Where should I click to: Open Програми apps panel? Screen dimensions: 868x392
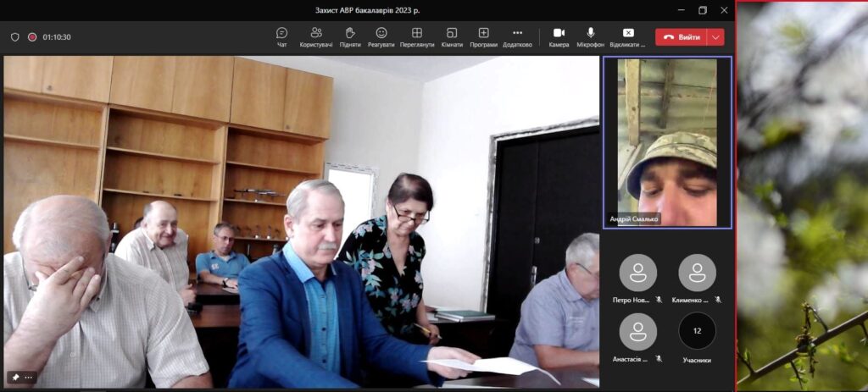tap(483, 36)
